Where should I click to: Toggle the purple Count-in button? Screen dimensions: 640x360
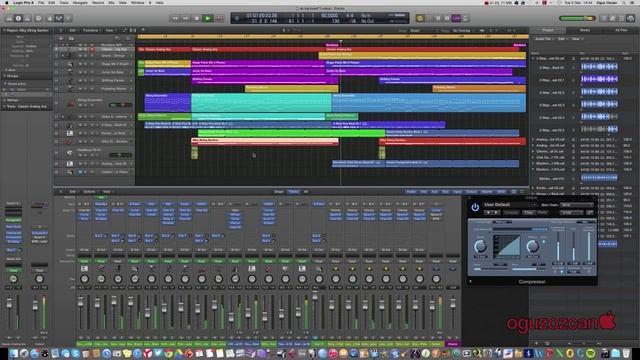(456, 18)
